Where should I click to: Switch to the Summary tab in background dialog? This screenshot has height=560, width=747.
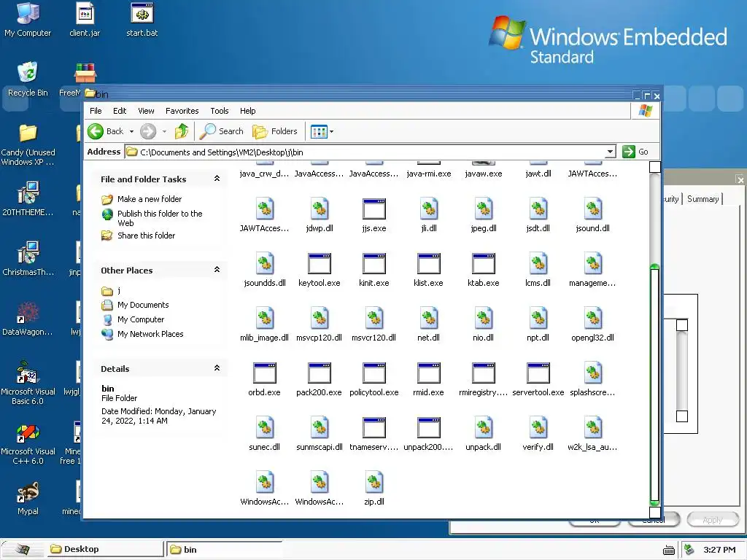pyautogui.click(x=703, y=199)
